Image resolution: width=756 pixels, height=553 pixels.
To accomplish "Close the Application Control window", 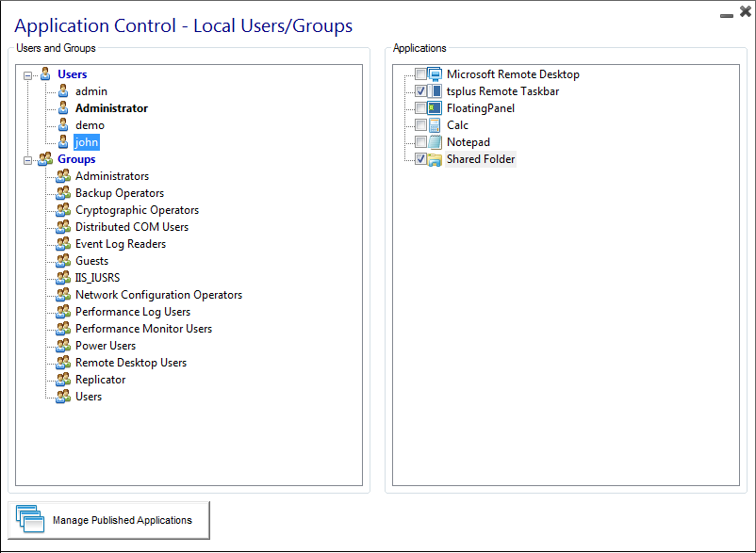I will tap(744, 13).
